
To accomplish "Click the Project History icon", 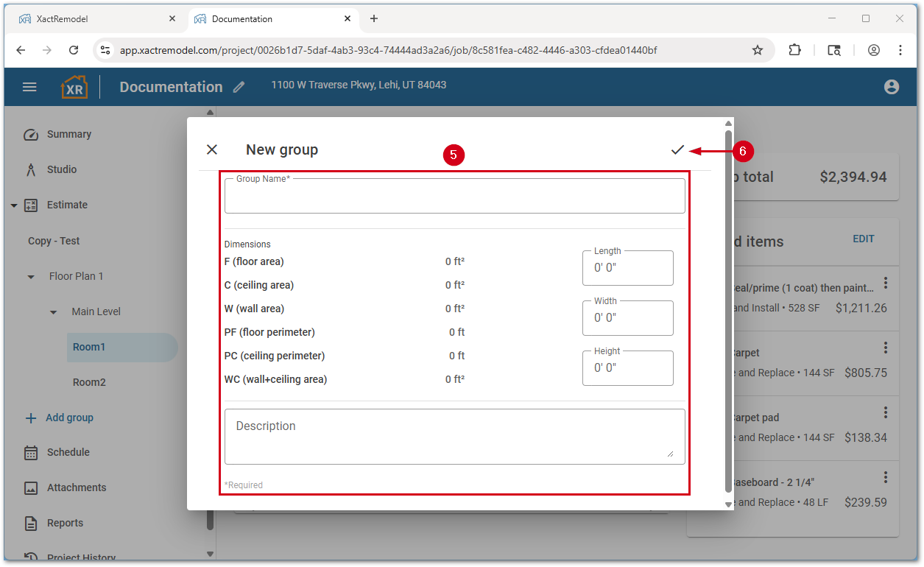I will tap(31, 555).
